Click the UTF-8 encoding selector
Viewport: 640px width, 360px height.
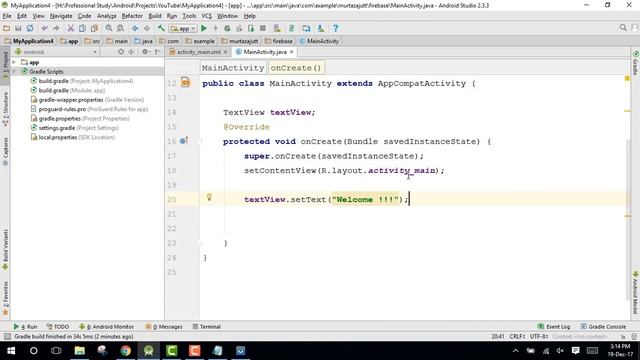[539, 337]
